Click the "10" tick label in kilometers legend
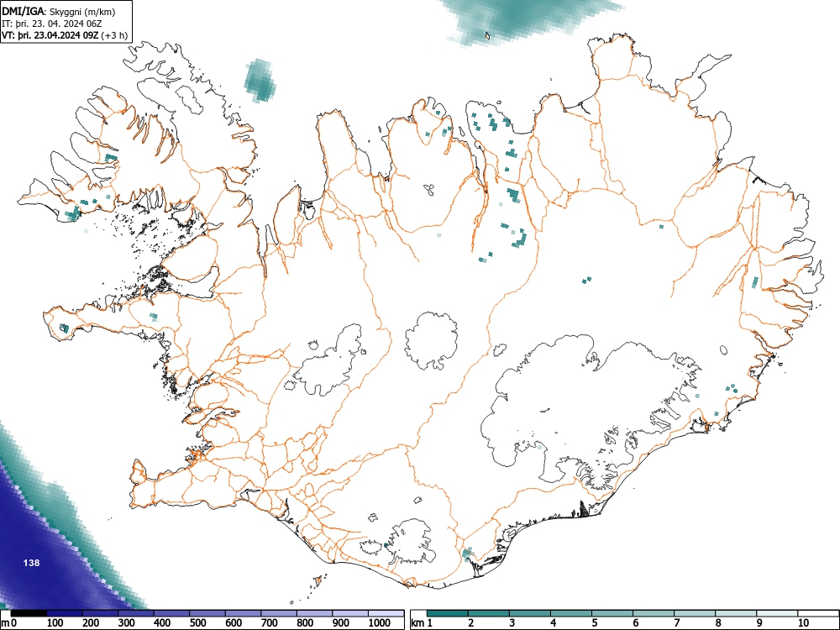 tap(802, 623)
